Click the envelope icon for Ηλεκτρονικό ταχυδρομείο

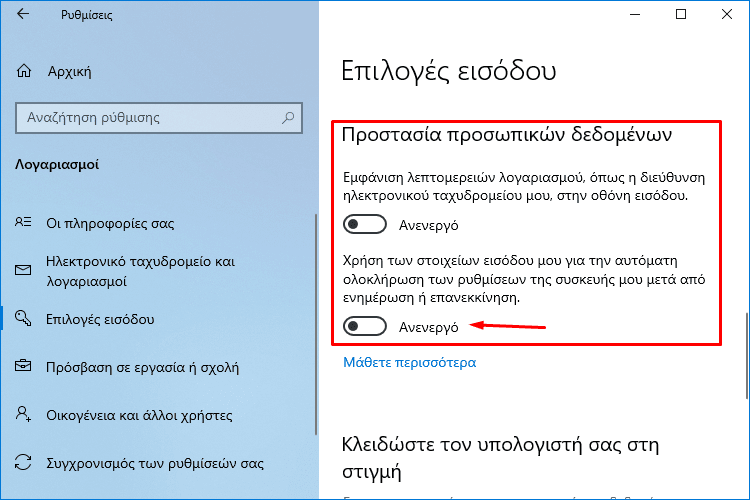[x=23, y=270]
